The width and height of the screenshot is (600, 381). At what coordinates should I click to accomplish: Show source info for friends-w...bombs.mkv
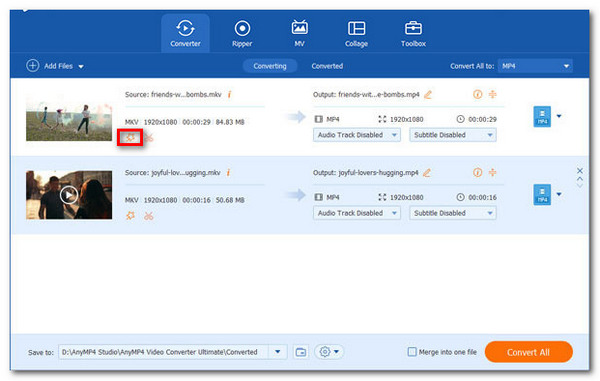(x=230, y=94)
